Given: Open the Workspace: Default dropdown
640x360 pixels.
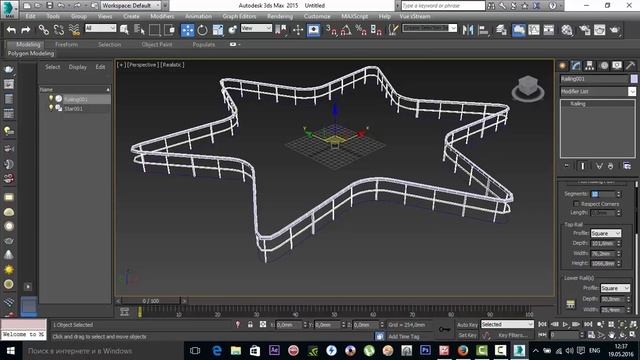Looking at the screenshot, I should tap(131, 5).
